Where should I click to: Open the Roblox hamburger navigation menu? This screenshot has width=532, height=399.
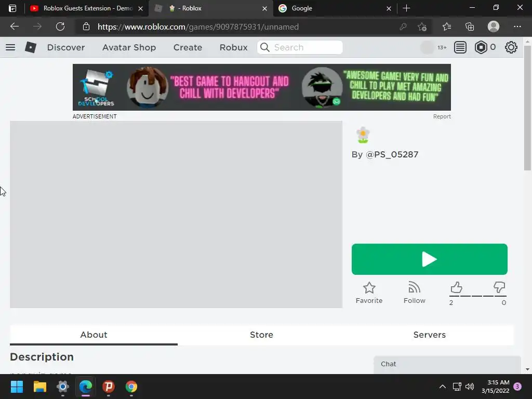(x=10, y=47)
